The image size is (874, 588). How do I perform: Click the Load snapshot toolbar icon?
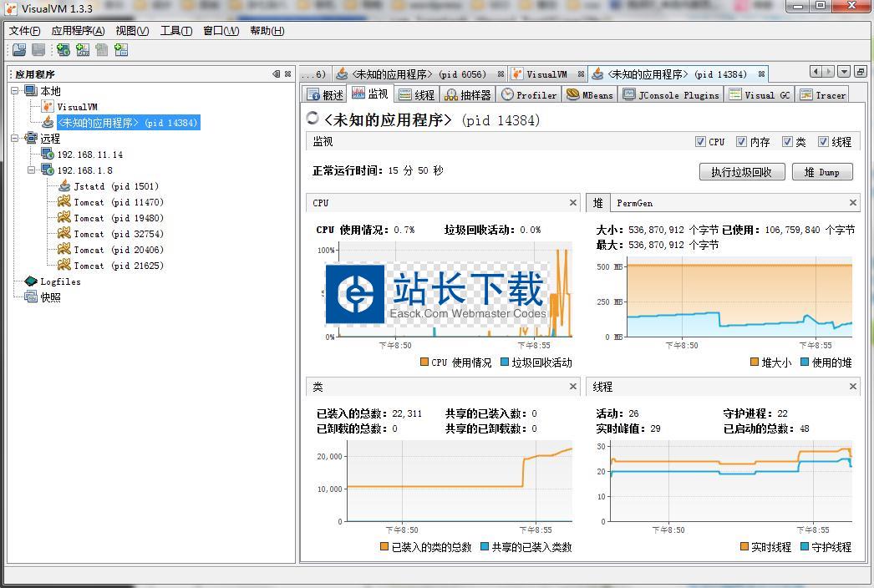tap(18, 50)
